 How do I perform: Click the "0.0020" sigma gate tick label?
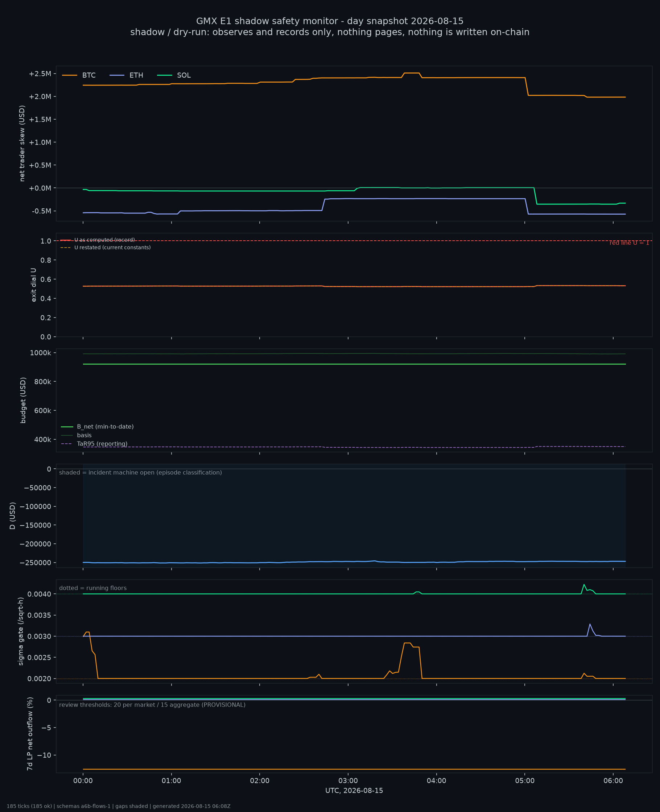point(40,679)
